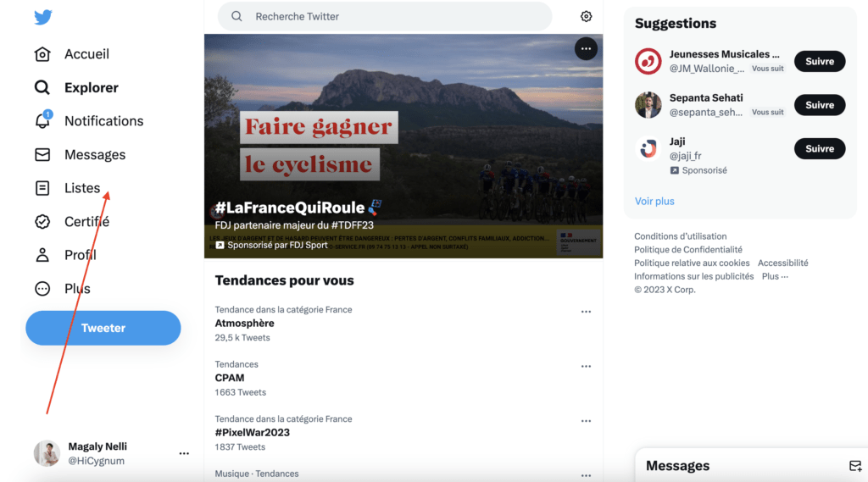
Task: Open the Notifications bell icon
Action: click(x=42, y=121)
